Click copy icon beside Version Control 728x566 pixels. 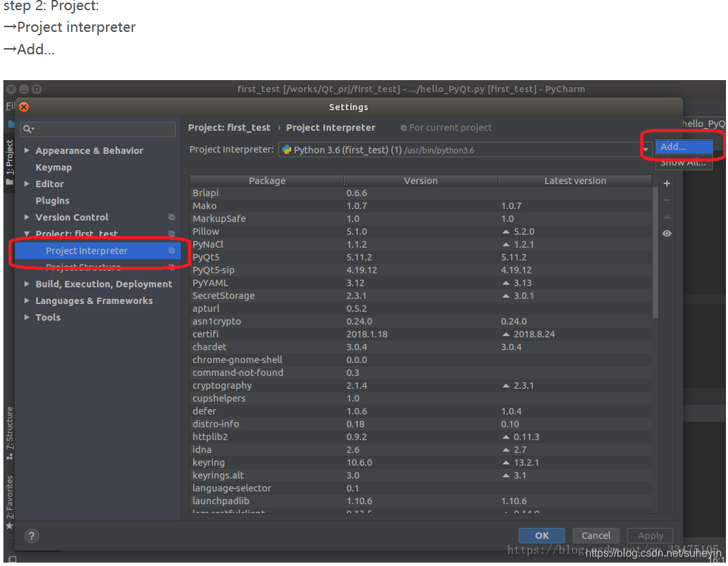(172, 217)
